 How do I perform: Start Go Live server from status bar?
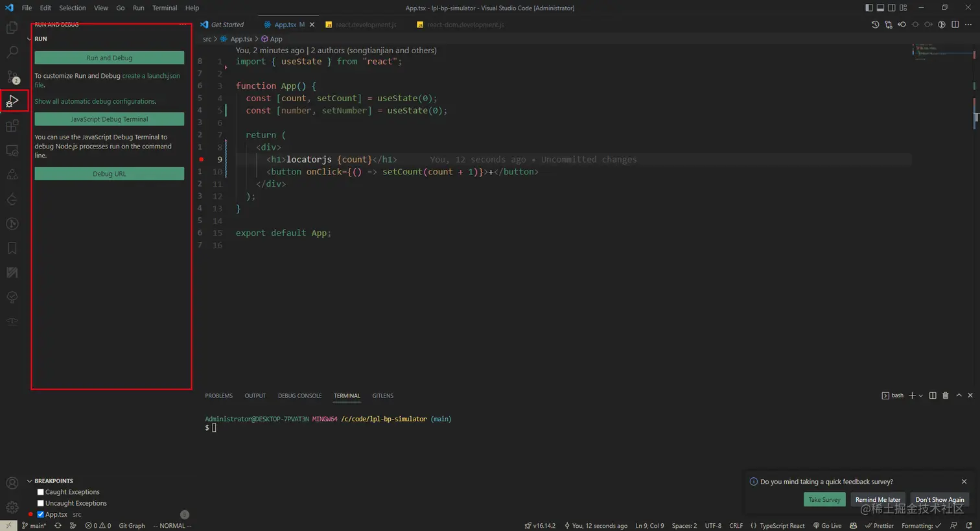pos(828,526)
